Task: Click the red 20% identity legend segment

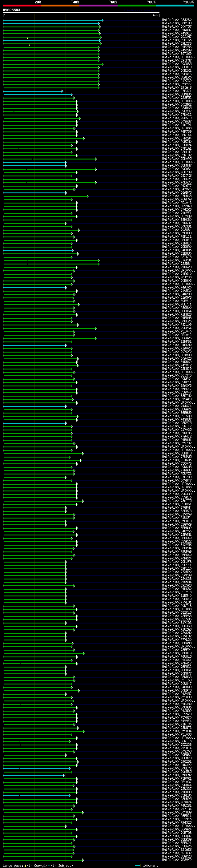Action: pos(22,6)
